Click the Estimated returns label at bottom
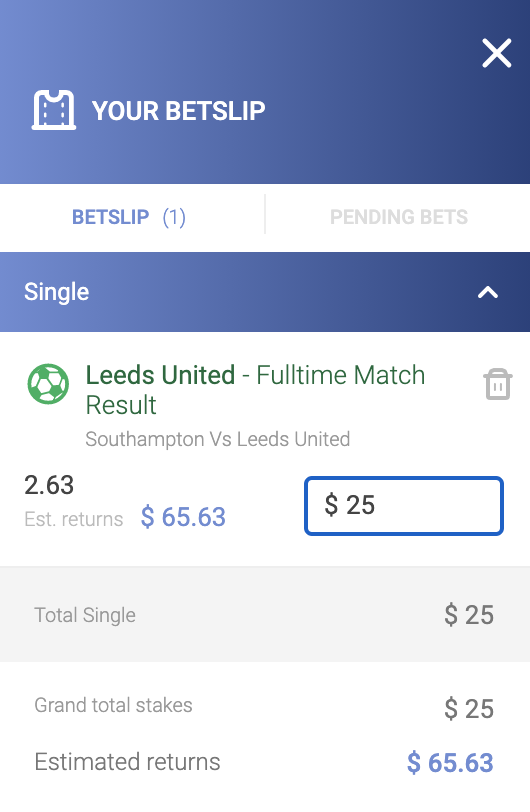The width and height of the screenshot is (530, 812). [x=127, y=762]
